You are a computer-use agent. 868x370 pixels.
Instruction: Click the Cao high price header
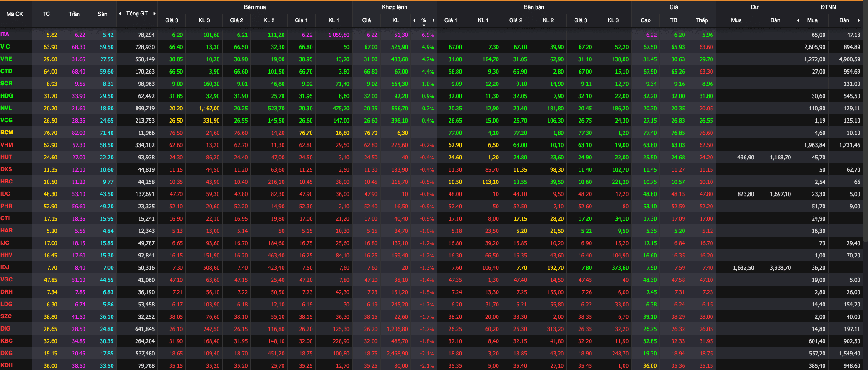click(x=645, y=20)
